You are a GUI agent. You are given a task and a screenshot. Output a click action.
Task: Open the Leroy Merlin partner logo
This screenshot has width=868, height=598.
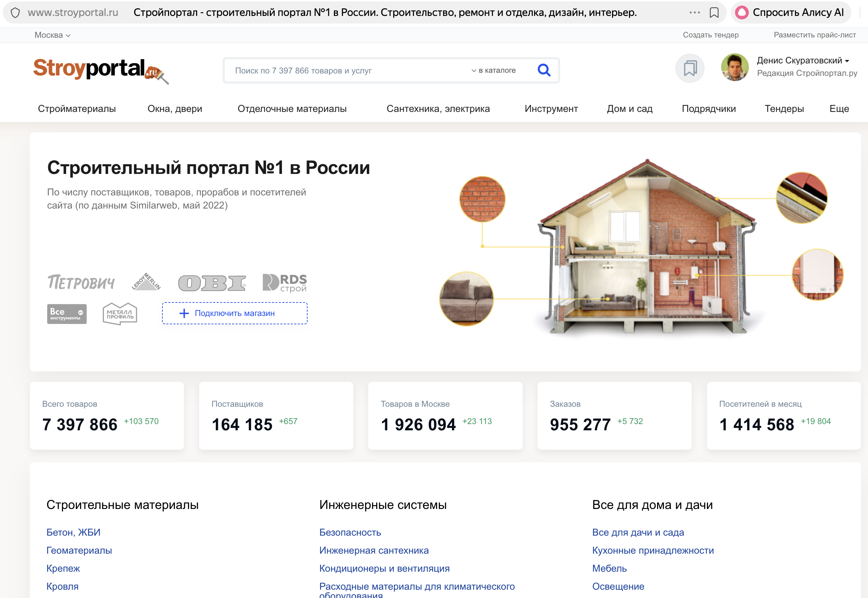[x=146, y=282]
